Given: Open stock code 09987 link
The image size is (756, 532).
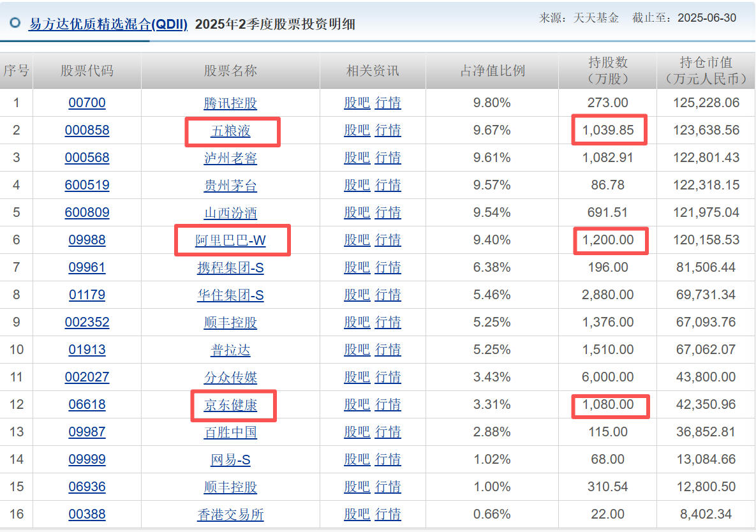Looking at the screenshot, I should pyautogui.click(x=87, y=432).
